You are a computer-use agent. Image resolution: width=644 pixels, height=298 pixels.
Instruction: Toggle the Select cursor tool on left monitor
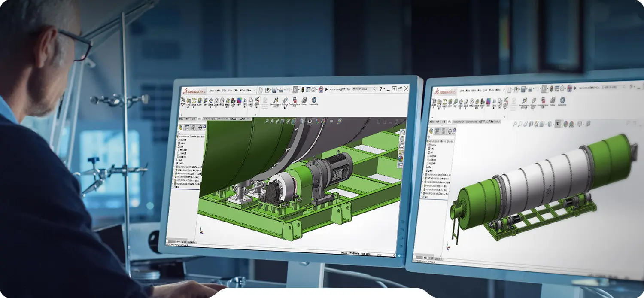pyautogui.click(x=295, y=90)
